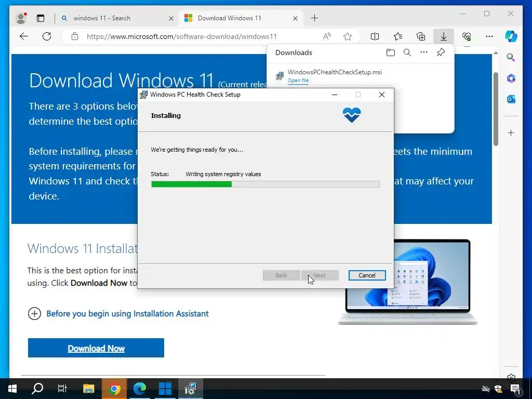Screen dimensions: 532x399
Task: Click Cancel in Health Check Setup
Action: tap(367, 275)
